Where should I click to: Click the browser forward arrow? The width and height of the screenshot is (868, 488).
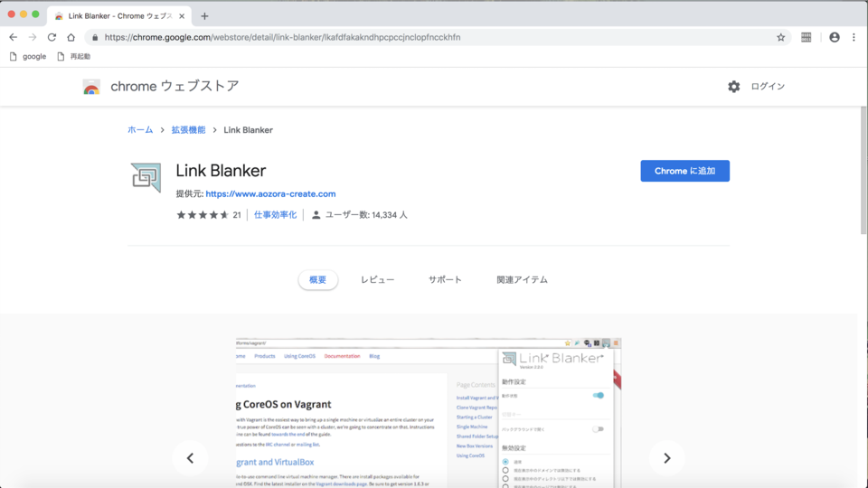33,37
